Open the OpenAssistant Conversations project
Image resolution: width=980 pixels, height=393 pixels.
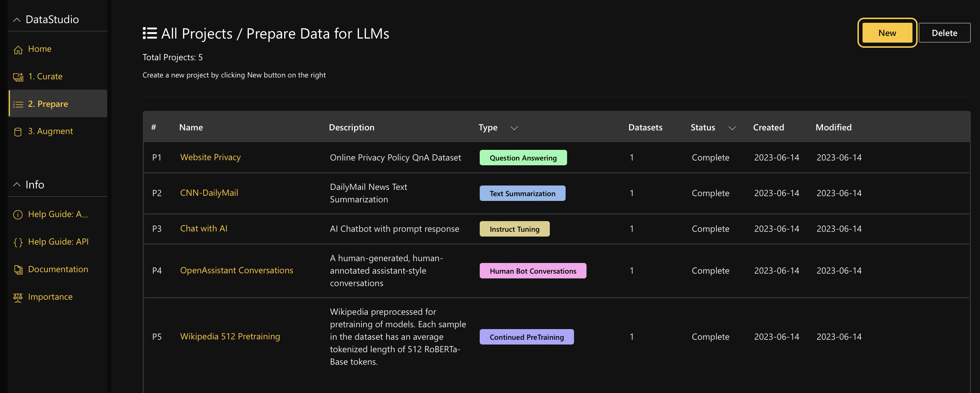[236, 270]
